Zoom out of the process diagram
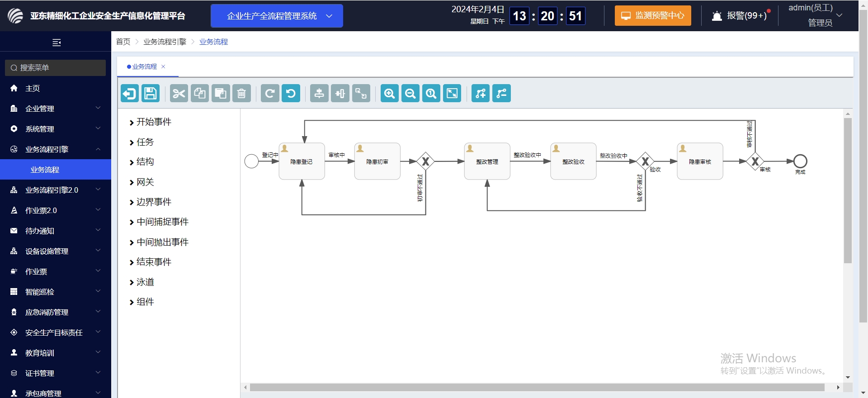The height and width of the screenshot is (398, 868). tap(410, 94)
